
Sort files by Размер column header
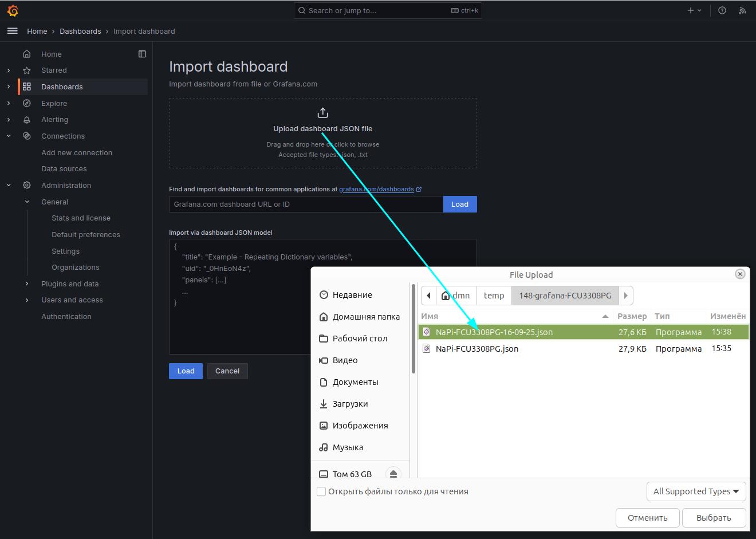tap(632, 316)
